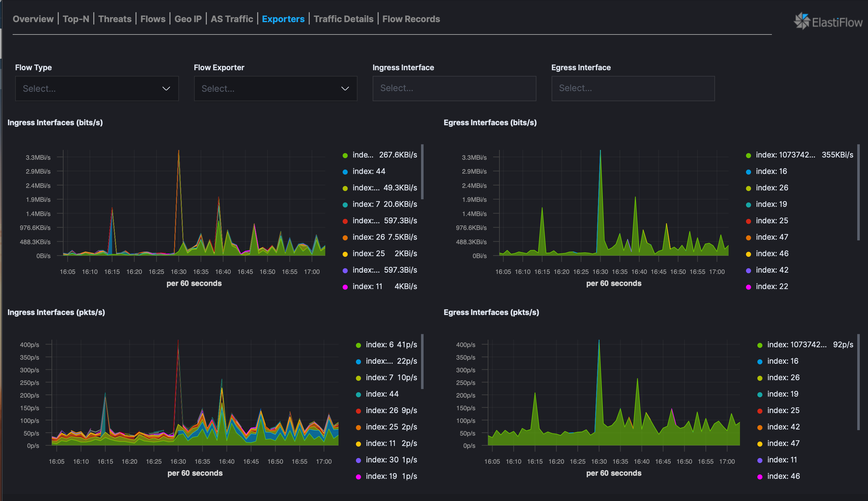
Task: Click teal dot for index: 19 in Egress pkts legend
Action: point(760,394)
